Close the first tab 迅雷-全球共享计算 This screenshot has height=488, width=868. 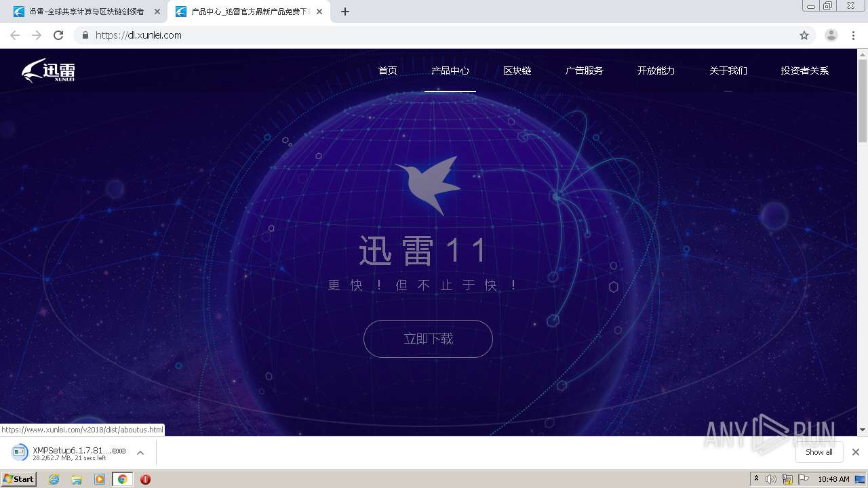click(157, 12)
